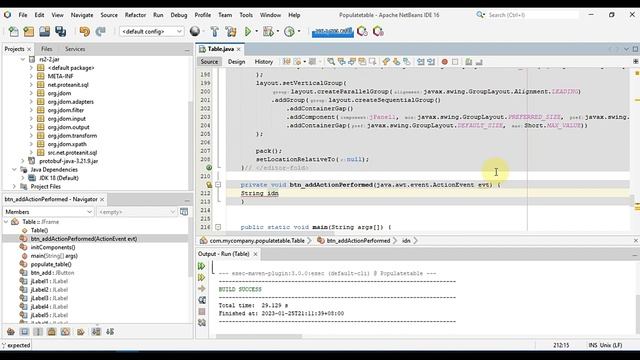This screenshot has width=640, height=360.
Task: Toggle Sort by Source in Navigator
Action: 110,332
